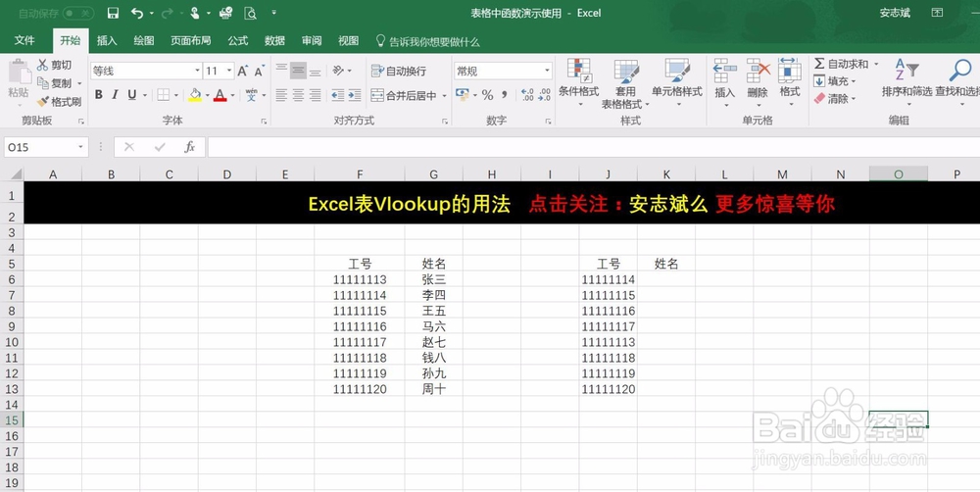Expand fill color dropdown arrow
Screen dimensions: 980x492
pos(207,96)
